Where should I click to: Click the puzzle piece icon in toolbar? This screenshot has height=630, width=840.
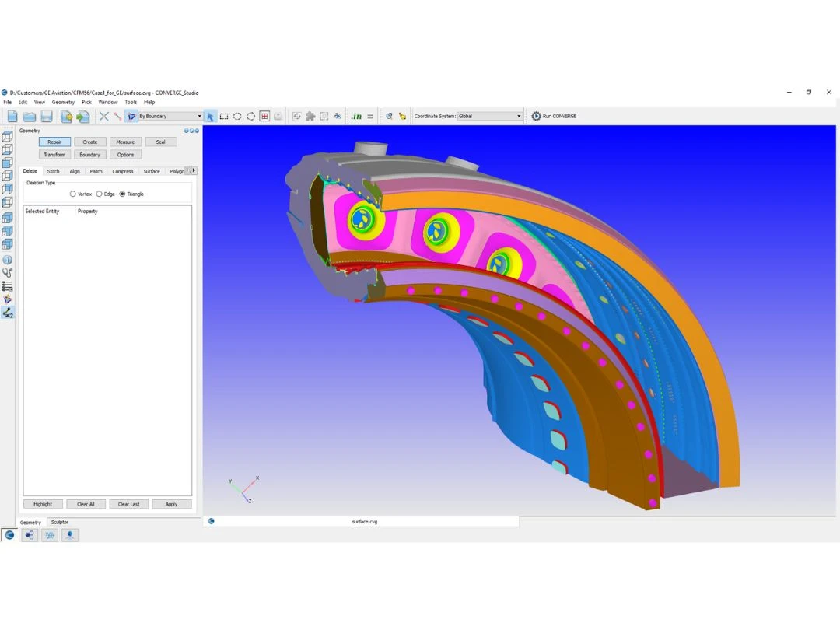coord(310,116)
